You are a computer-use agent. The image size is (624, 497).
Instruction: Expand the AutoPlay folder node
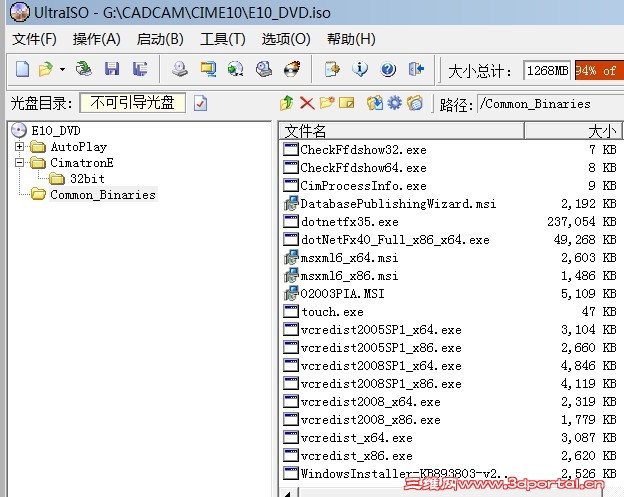[x=19, y=146]
